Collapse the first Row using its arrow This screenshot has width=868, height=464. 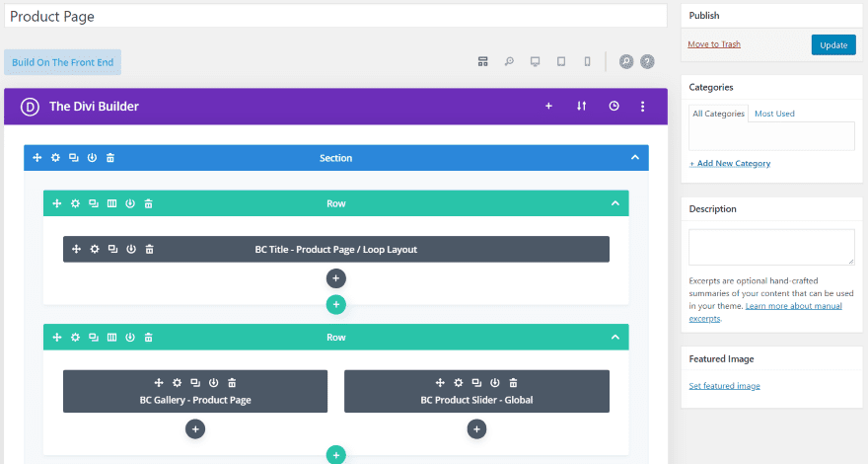click(x=615, y=203)
